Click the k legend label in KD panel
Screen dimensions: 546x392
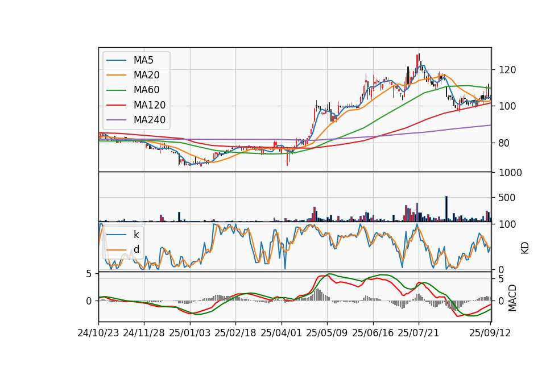(136, 235)
